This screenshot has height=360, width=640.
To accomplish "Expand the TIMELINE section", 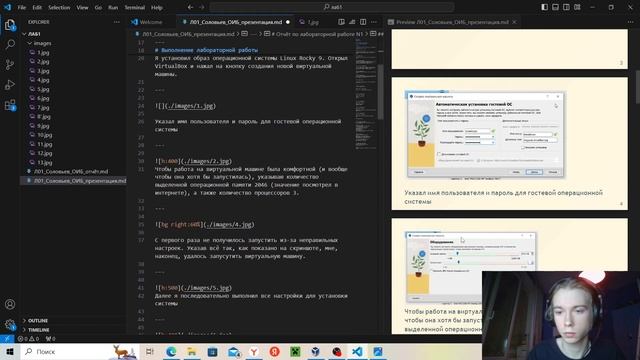I will [73, 329].
